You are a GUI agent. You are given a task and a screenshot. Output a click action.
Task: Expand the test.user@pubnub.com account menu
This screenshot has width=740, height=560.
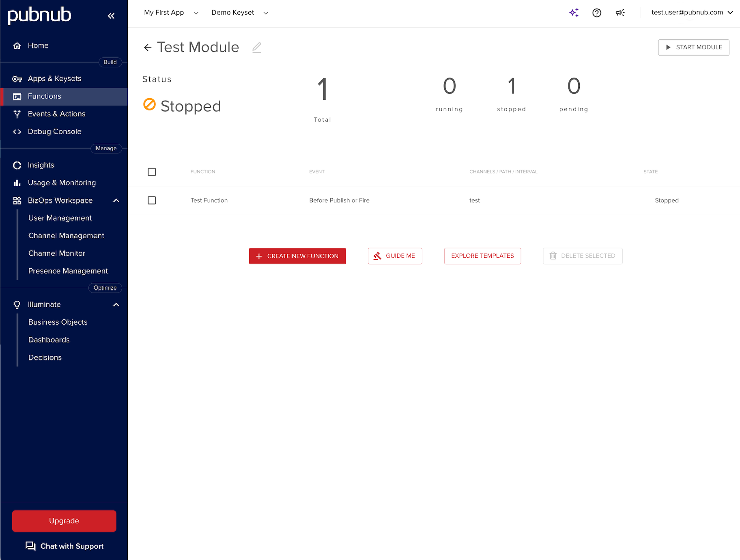[691, 13]
